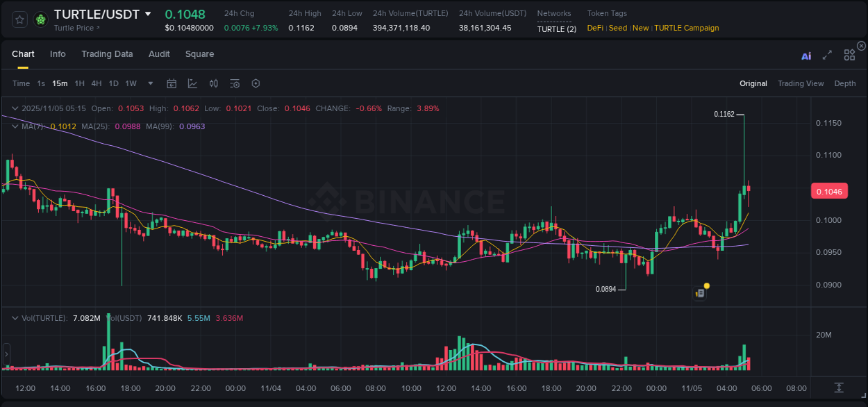Open the widget layout icon
Viewport: 868px width, 407px height.
[x=849, y=54]
